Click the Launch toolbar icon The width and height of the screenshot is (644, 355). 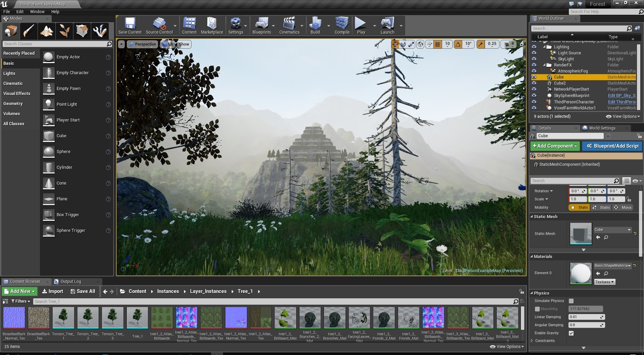(x=387, y=26)
